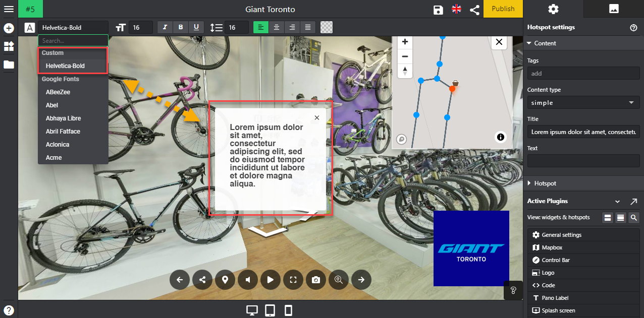Collapse the Active Plugins panel chevron

click(x=617, y=202)
